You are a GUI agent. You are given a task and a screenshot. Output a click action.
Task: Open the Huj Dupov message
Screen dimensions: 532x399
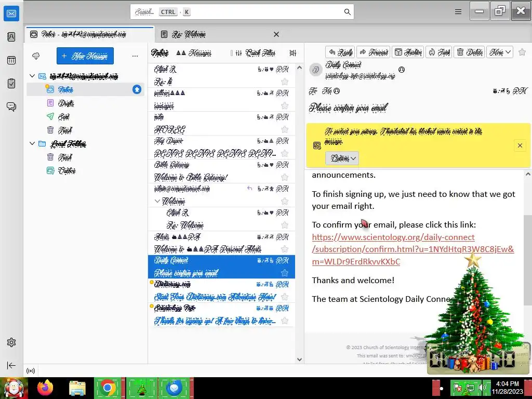(221, 147)
